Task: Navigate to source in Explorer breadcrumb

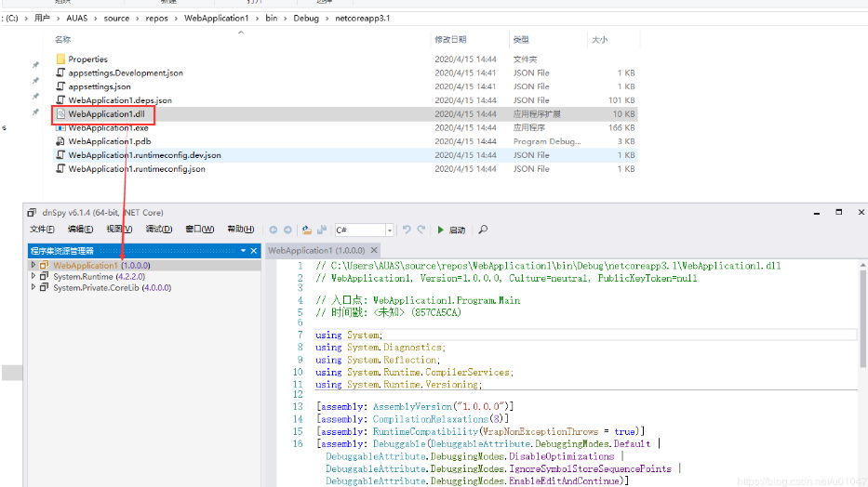Action: [x=116, y=19]
